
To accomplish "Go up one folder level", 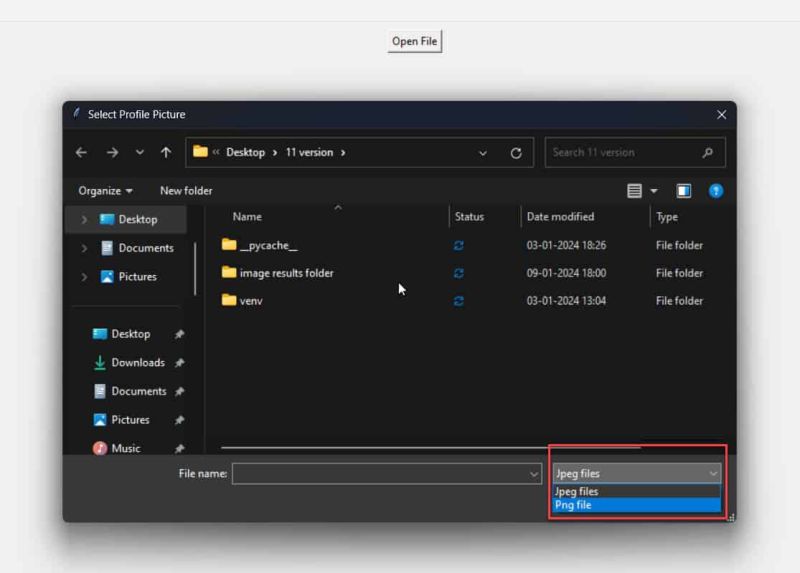I will (x=166, y=152).
